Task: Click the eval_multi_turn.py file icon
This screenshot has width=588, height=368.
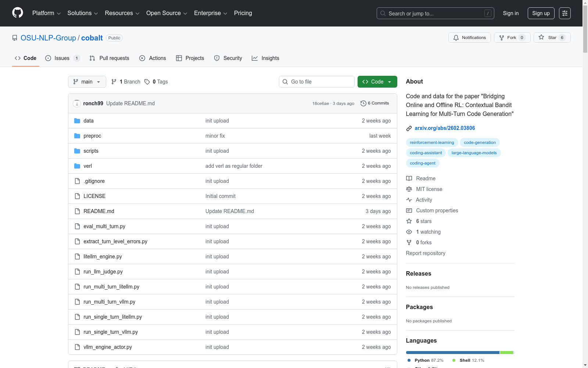Action: (x=77, y=226)
